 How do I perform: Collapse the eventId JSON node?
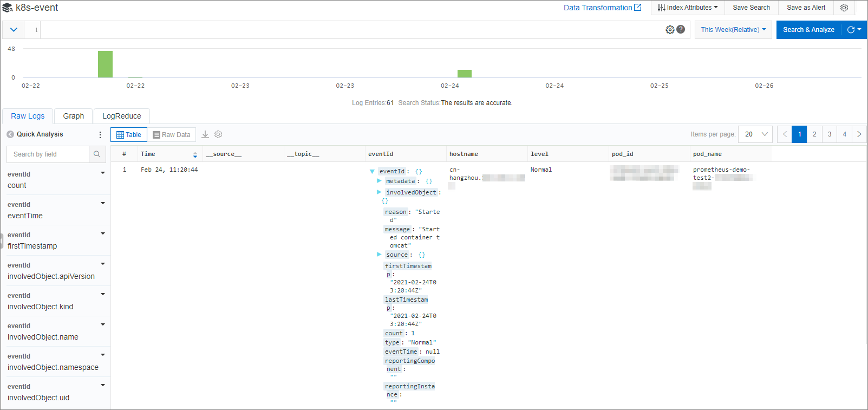[372, 172]
